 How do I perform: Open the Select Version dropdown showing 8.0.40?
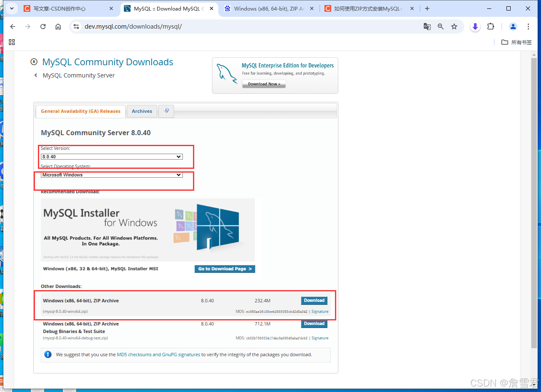click(112, 157)
